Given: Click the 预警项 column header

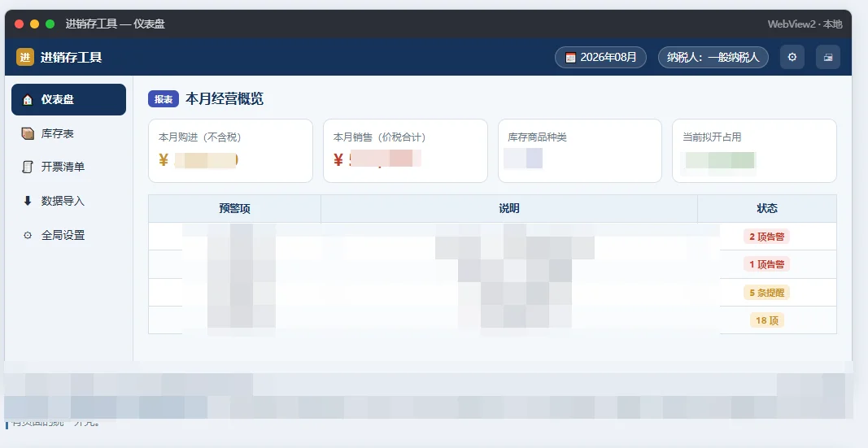Looking at the screenshot, I should point(235,208).
